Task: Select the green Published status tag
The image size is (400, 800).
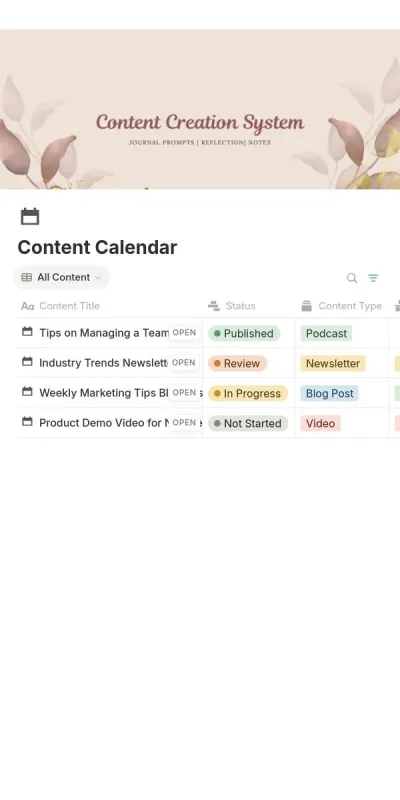Action: pyautogui.click(x=244, y=334)
